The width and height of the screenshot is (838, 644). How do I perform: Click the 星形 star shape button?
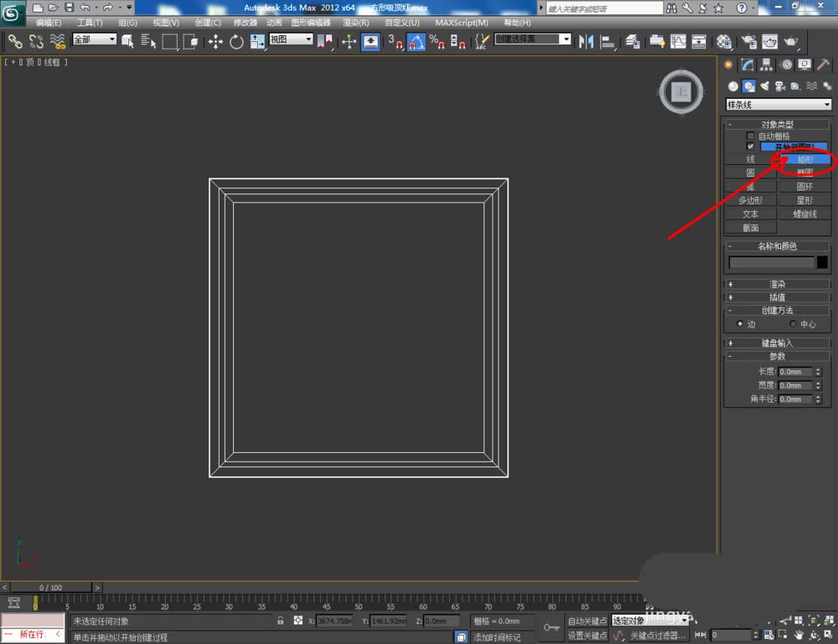click(x=804, y=200)
